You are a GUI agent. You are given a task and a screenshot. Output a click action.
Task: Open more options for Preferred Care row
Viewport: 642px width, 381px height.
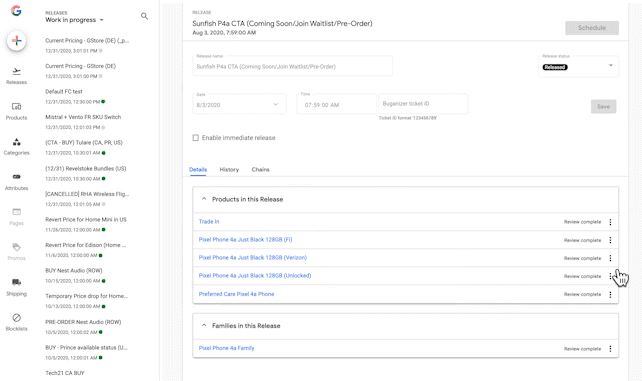tap(610, 294)
